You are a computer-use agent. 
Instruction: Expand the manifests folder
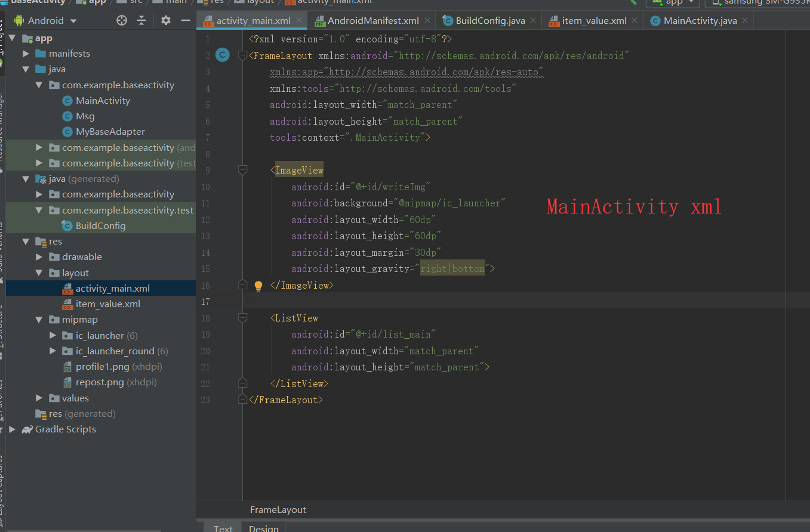(x=26, y=54)
